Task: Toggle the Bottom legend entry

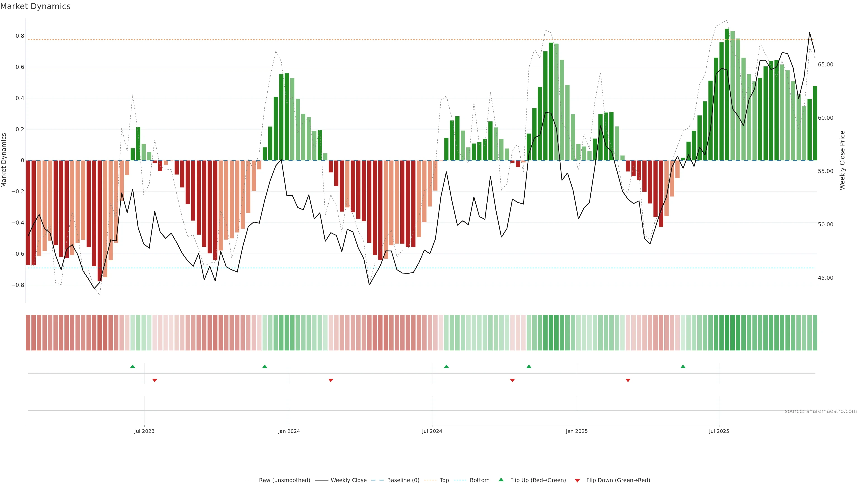Action: [x=479, y=480]
